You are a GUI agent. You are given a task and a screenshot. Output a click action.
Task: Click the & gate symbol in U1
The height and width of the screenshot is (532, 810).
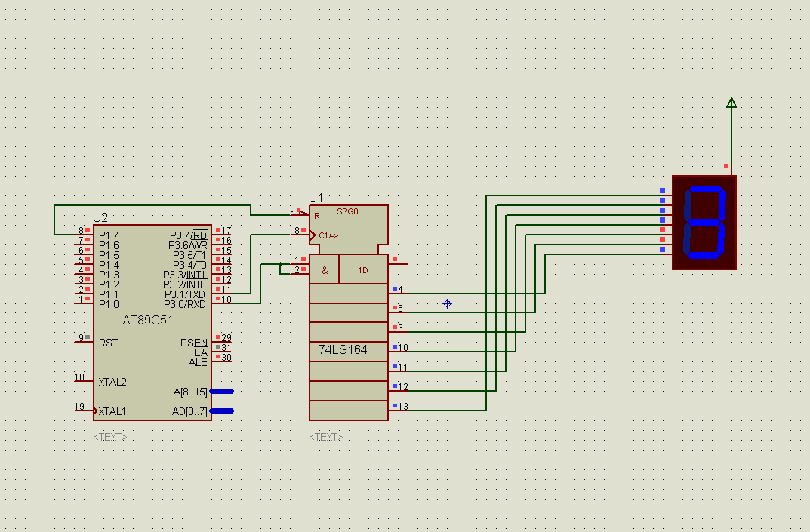[x=325, y=270]
